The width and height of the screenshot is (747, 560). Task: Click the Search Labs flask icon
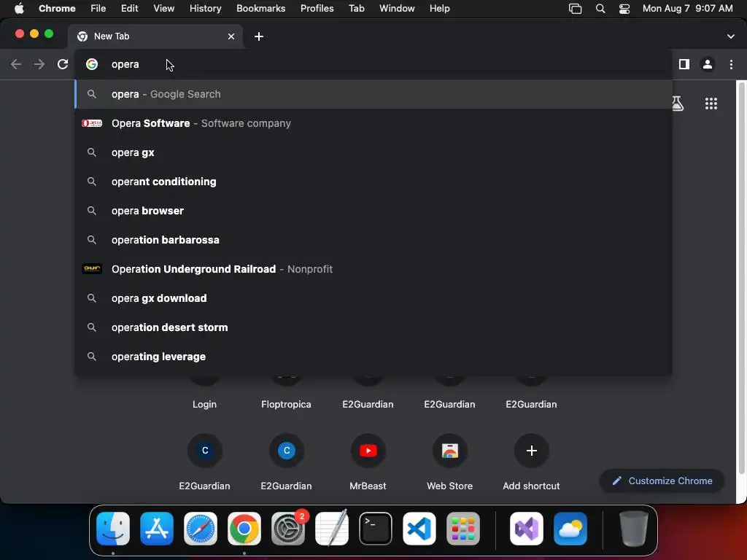[x=678, y=104]
